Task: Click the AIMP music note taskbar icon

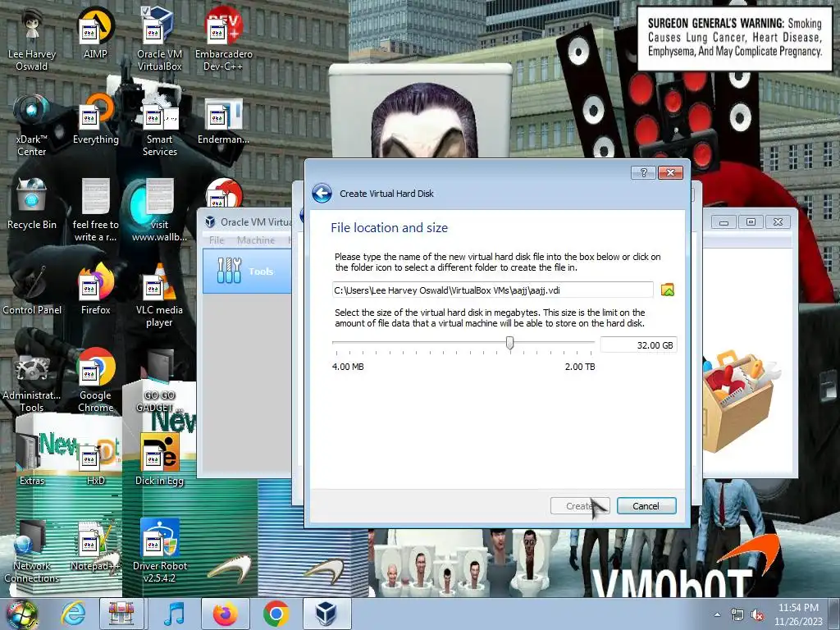Action: click(174, 614)
